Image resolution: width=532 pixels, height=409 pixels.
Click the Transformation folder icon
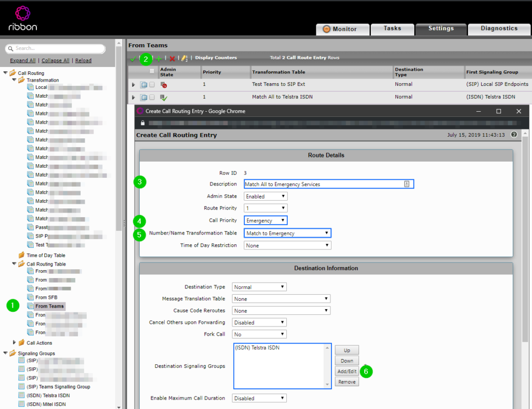click(21, 80)
